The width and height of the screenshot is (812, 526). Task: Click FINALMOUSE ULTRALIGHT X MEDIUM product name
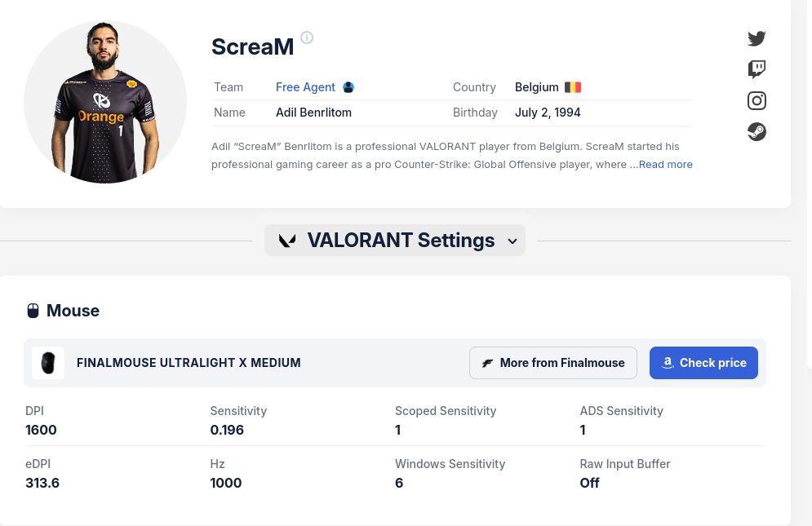[x=189, y=363]
